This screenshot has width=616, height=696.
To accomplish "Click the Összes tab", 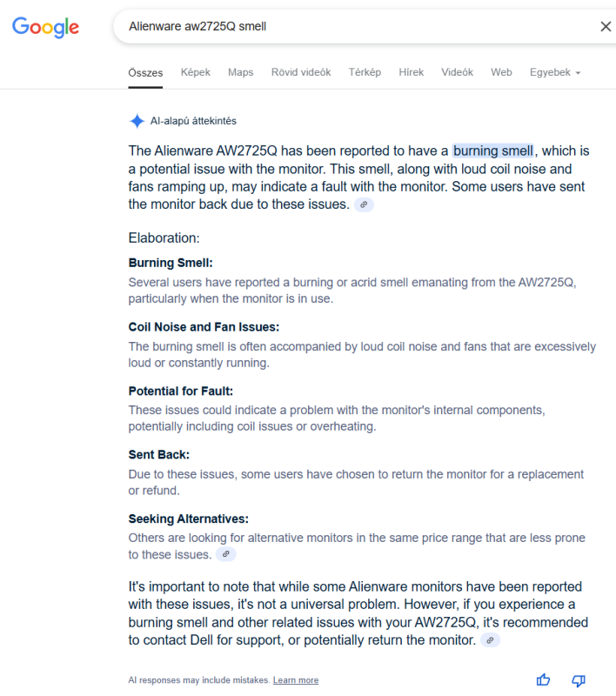I will [145, 73].
